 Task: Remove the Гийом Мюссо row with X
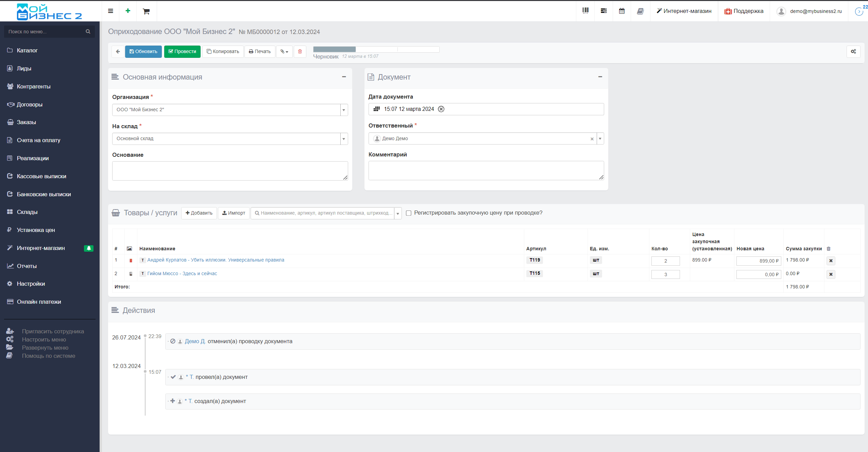(831, 274)
